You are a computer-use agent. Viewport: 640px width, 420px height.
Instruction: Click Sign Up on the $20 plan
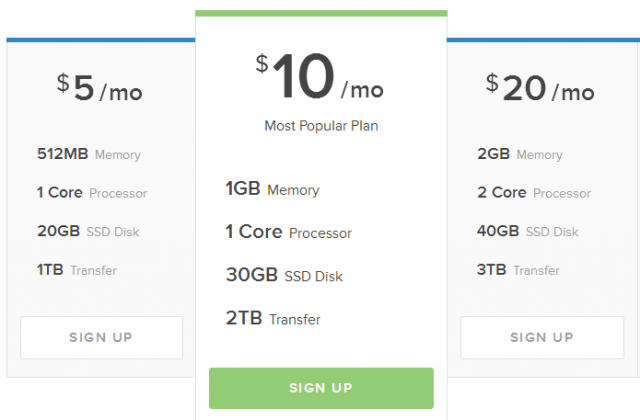tap(541, 338)
